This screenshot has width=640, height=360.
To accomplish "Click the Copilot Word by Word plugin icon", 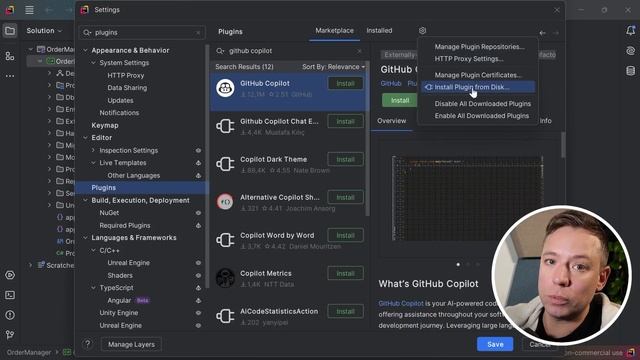I will click(225, 240).
